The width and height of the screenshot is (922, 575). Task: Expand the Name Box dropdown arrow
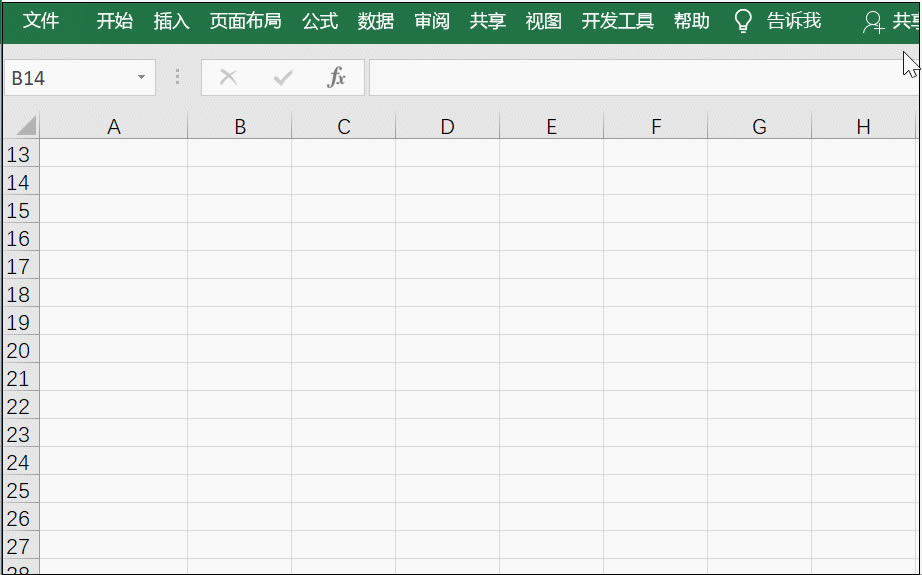(141, 78)
